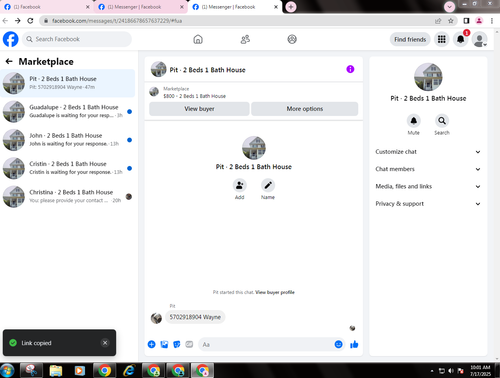Click the View buyer button
Viewport: 500px width, 378px height.
(x=199, y=109)
